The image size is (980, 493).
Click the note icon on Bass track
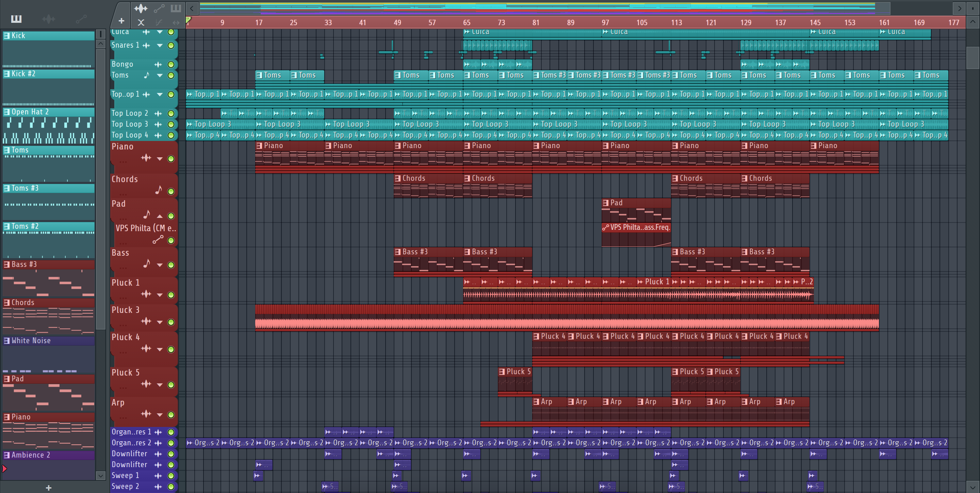coord(147,264)
